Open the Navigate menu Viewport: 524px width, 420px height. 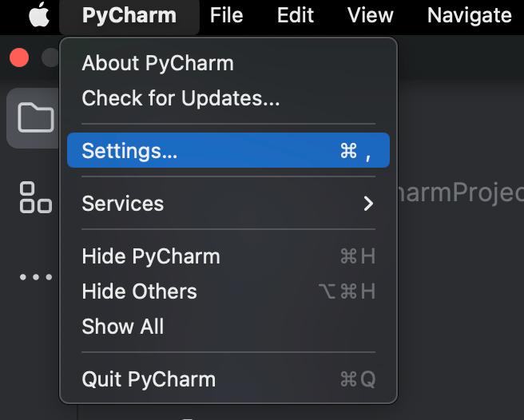[x=469, y=15]
